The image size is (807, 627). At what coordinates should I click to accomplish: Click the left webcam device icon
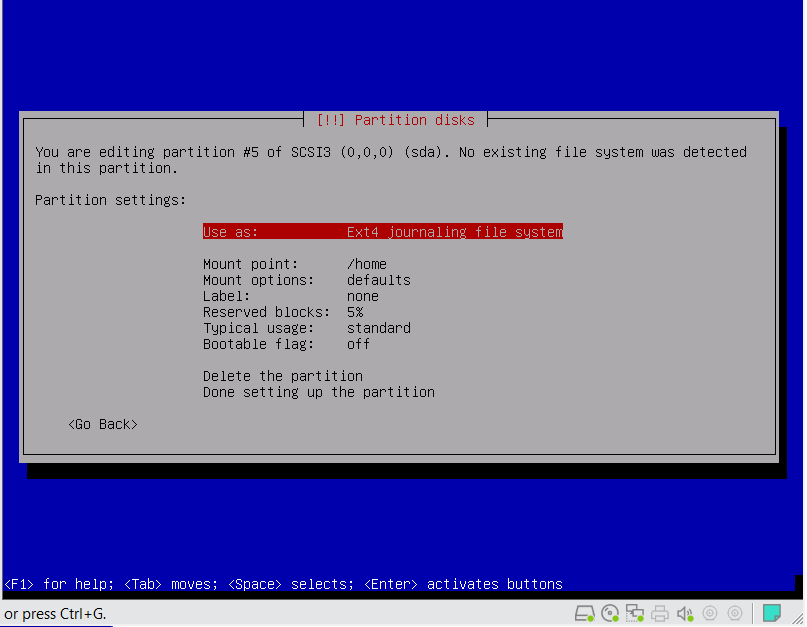(710, 613)
